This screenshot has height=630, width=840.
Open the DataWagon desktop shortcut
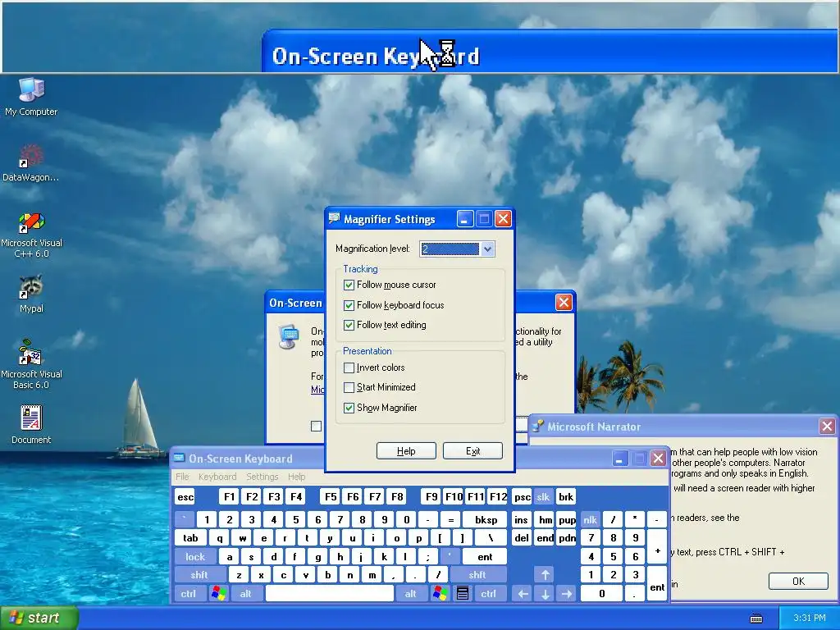31,162
